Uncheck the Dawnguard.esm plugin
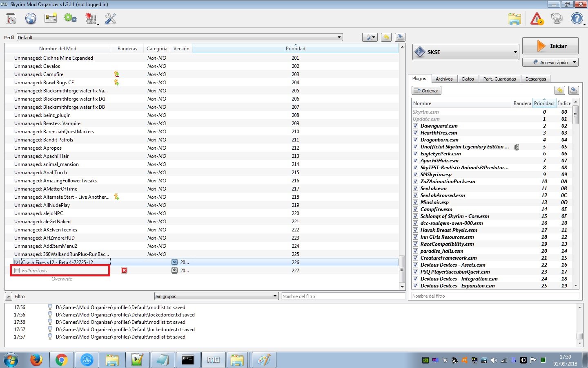 [x=415, y=126]
